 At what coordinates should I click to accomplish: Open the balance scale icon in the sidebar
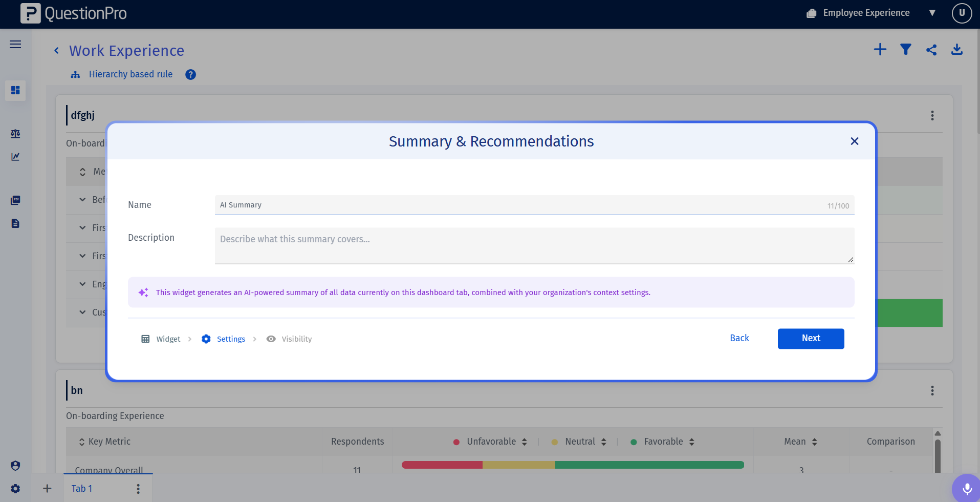click(15, 134)
